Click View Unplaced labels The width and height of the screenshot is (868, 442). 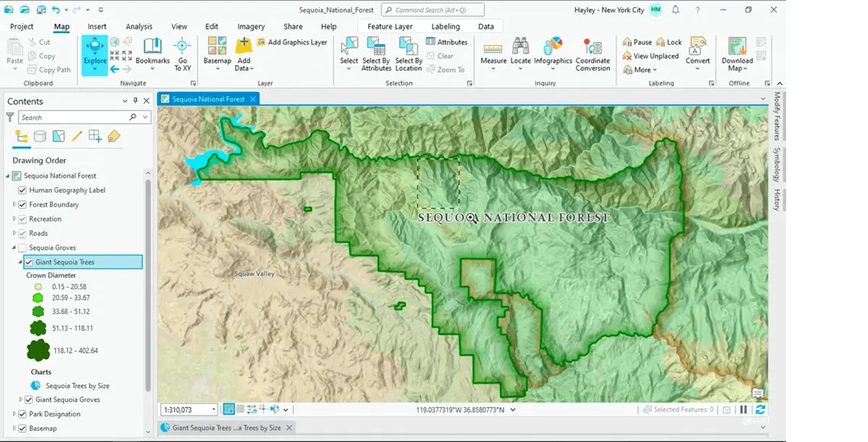tap(651, 56)
